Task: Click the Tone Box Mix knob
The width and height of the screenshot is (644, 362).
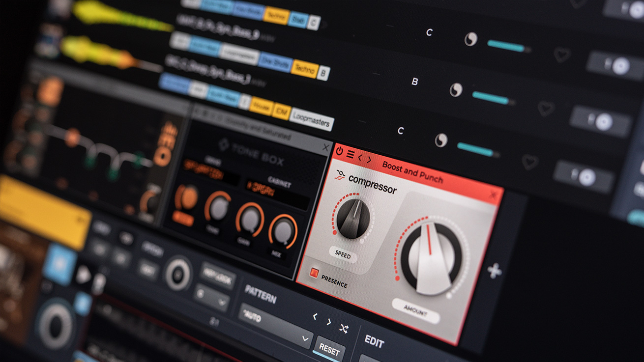Action: 283,230
